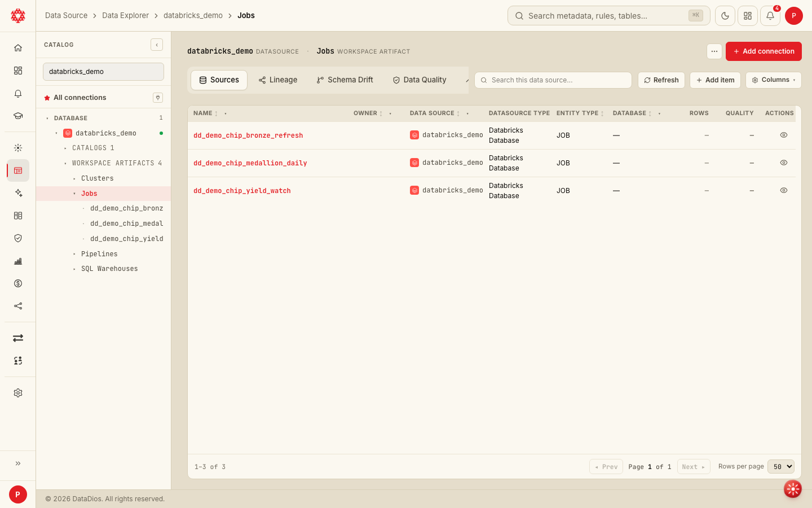Open the dashboard grid icon in left rail
Screen dimensions: 812x508
click(18, 71)
